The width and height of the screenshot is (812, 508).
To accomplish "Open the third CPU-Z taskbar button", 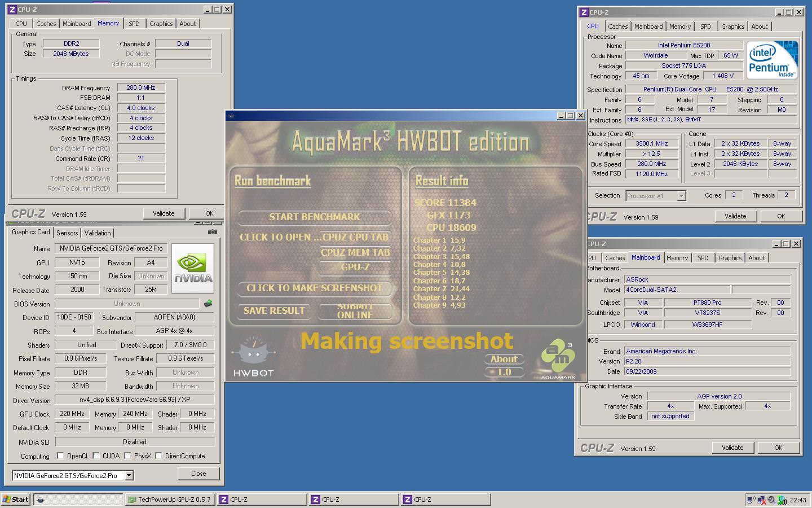I will (445, 500).
